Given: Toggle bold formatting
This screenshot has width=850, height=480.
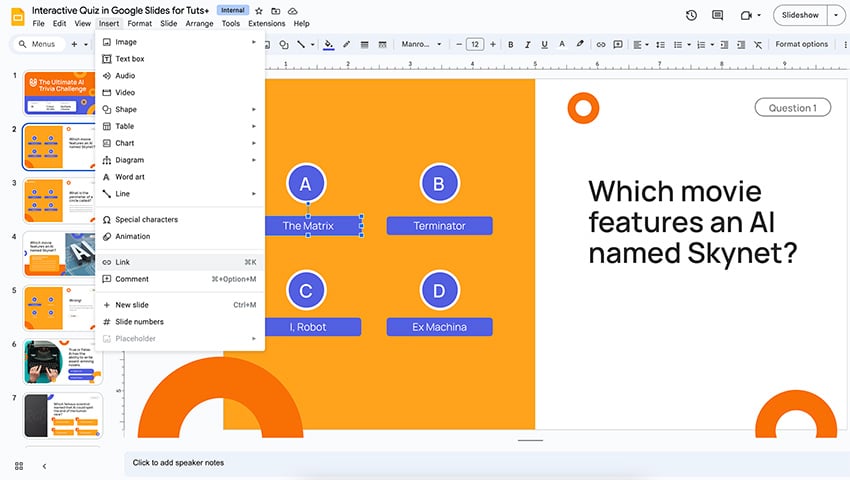Looking at the screenshot, I should point(510,44).
